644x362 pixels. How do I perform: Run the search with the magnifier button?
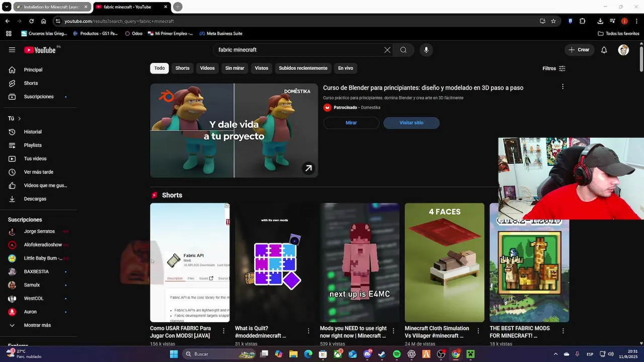[404, 50]
